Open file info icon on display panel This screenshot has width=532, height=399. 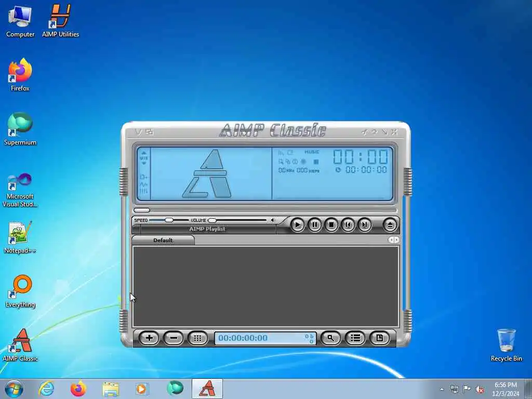coord(143,177)
